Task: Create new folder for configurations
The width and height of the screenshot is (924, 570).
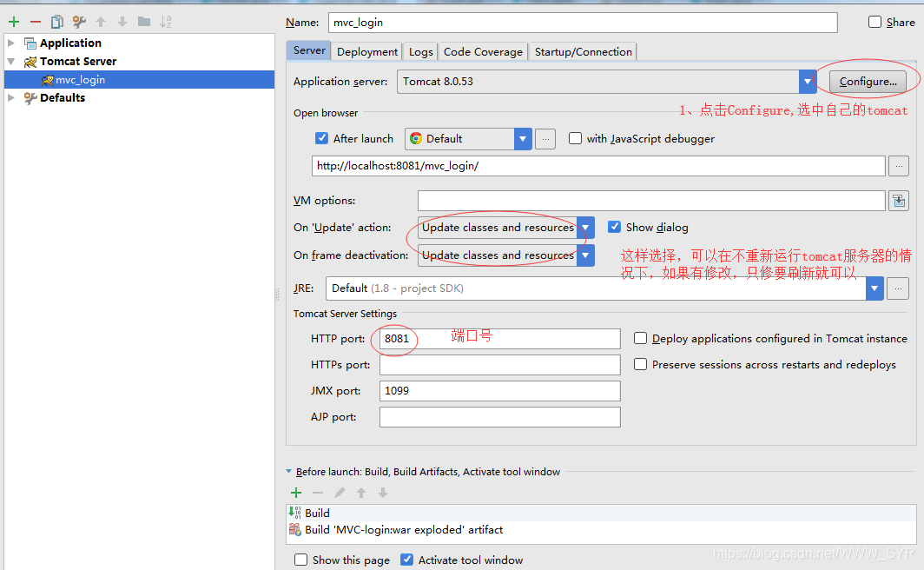Action: click(144, 22)
